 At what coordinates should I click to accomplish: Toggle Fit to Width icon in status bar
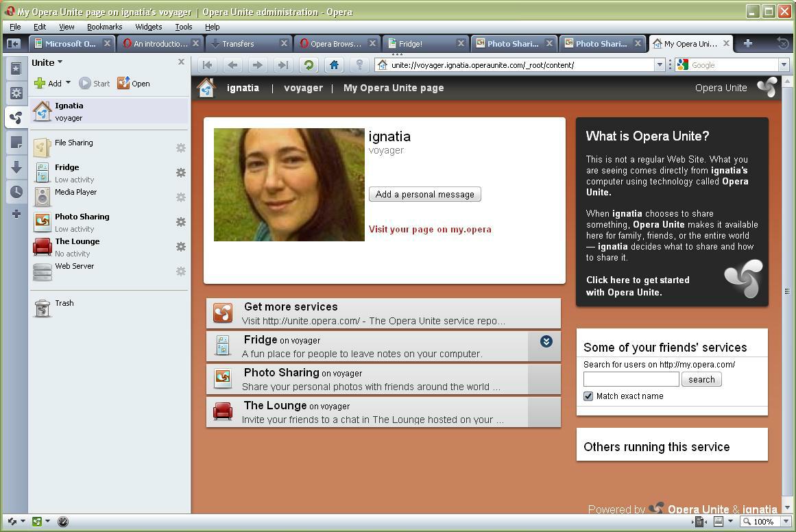[699, 521]
